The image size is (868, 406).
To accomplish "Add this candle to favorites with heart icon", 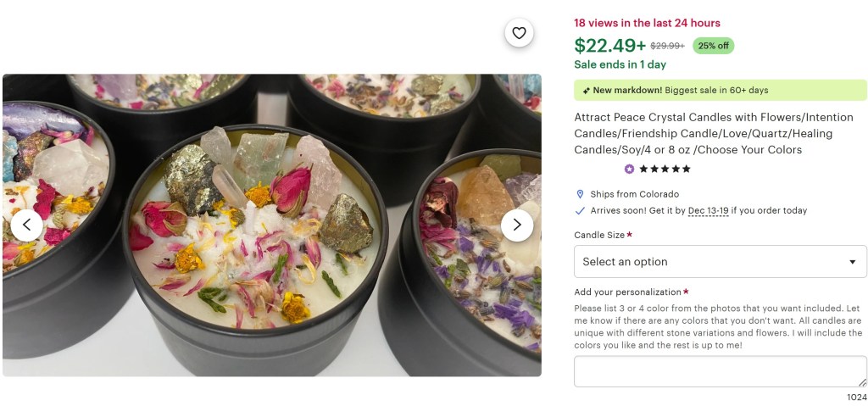I will tap(519, 33).
